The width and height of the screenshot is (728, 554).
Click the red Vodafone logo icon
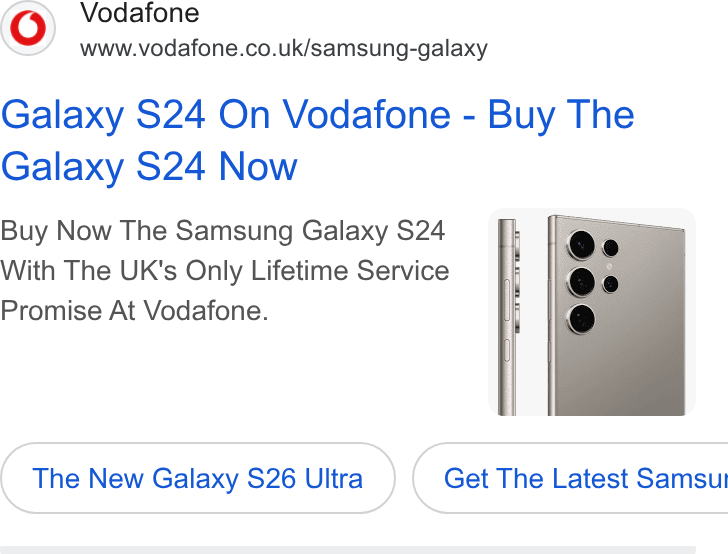coord(28,28)
